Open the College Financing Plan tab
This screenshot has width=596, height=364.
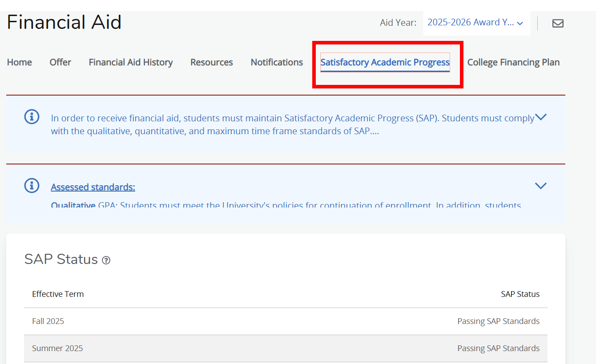(513, 62)
